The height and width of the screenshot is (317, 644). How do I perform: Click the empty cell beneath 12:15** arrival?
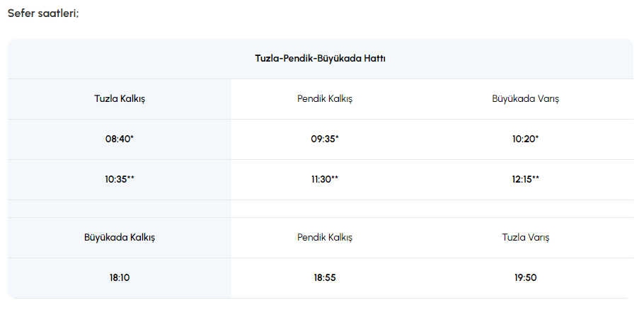click(525, 209)
